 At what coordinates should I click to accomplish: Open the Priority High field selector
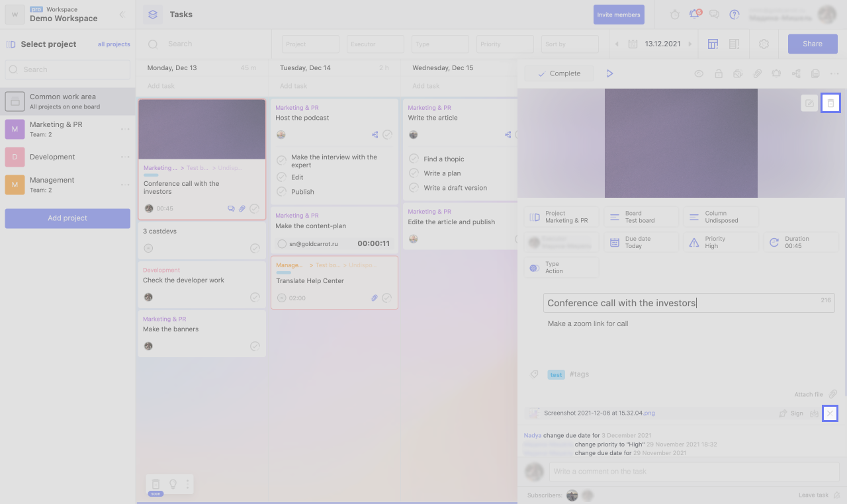(721, 242)
